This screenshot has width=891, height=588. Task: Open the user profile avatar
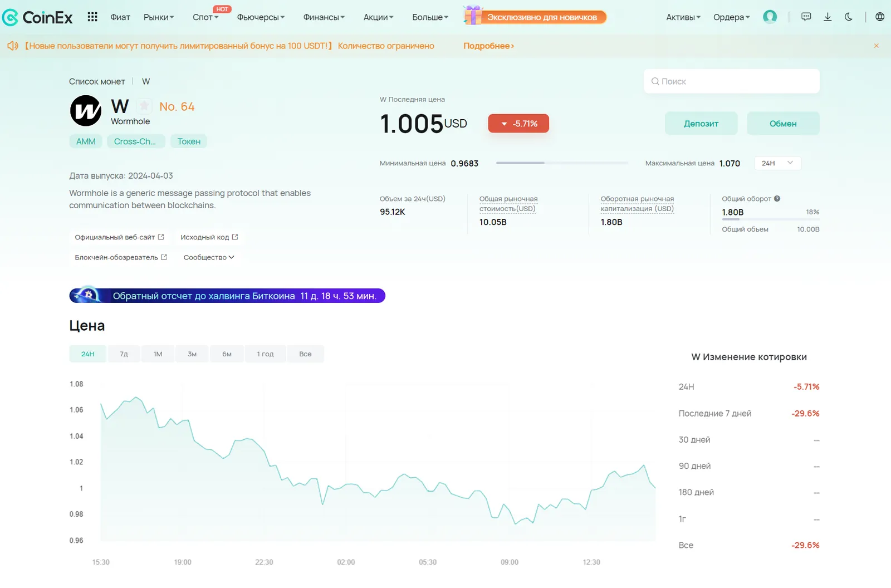coord(770,17)
